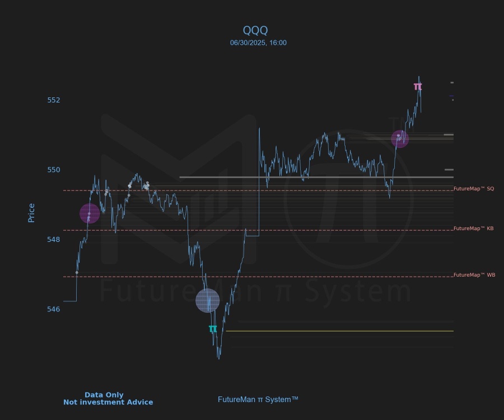Select the thick gray horizontal level line
The height and width of the screenshot is (420, 504).
[314, 177]
